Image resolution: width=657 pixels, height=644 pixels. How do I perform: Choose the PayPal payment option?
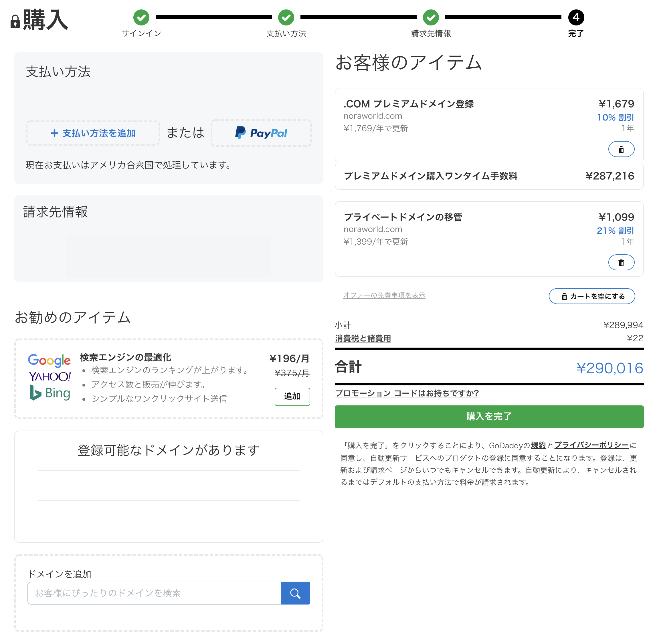coord(261,133)
